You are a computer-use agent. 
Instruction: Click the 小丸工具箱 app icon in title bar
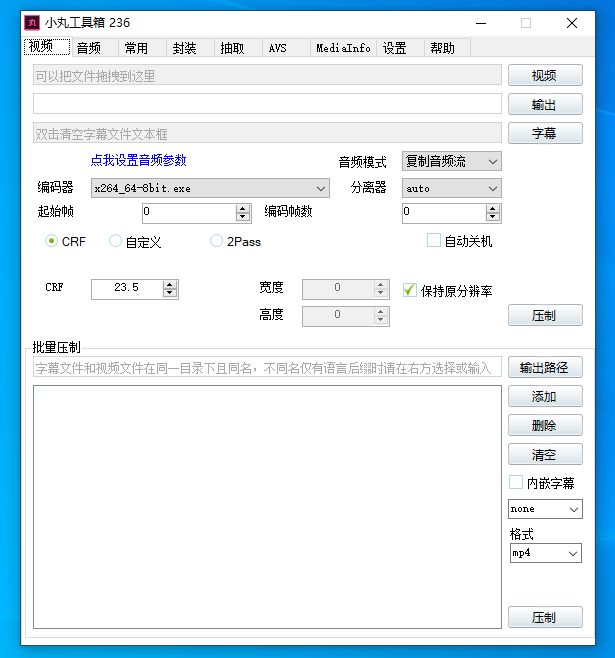[x=31, y=22]
